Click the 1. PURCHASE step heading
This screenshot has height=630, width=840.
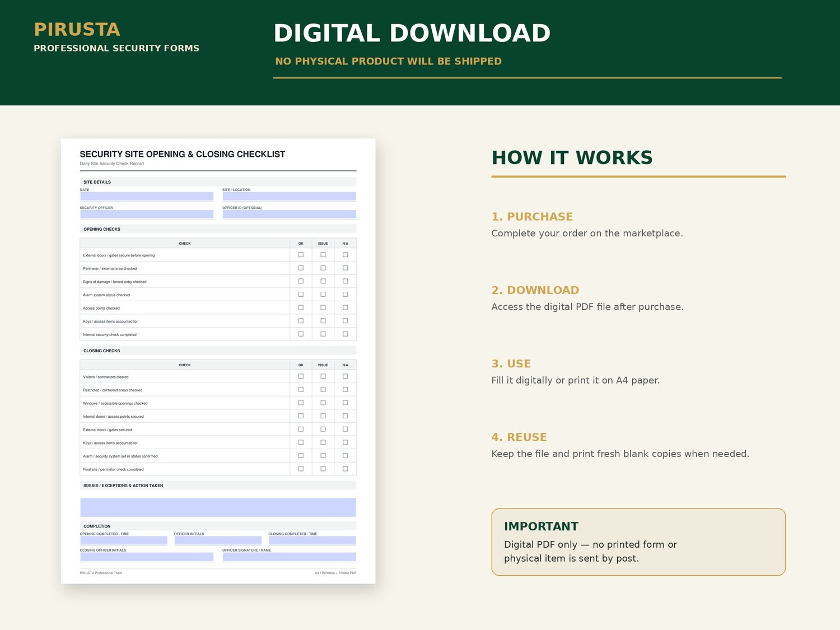[532, 217]
